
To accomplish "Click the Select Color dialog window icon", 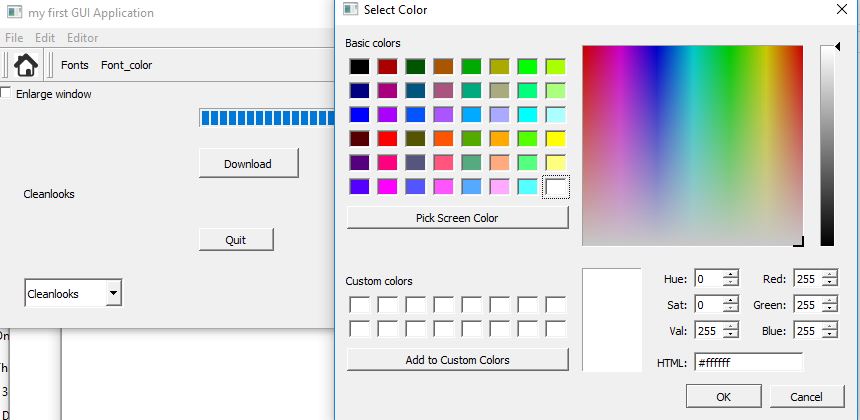I will pos(350,9).
